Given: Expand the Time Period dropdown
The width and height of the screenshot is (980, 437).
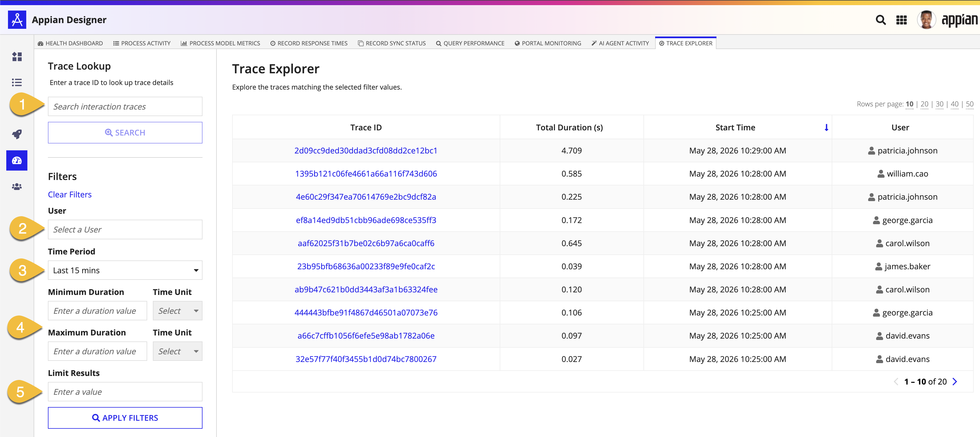Looking at the screenshot, I should [x=125, y=270].
